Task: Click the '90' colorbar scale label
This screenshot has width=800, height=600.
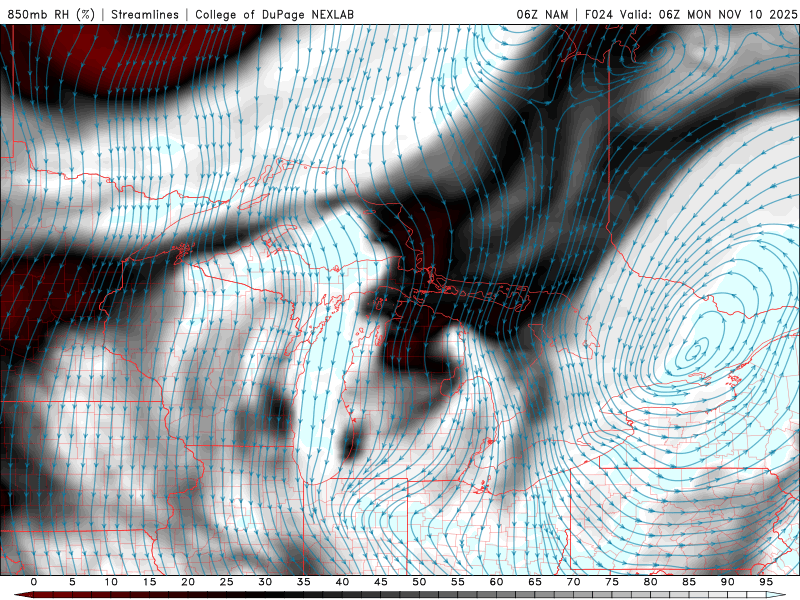Action: point(728,582)
